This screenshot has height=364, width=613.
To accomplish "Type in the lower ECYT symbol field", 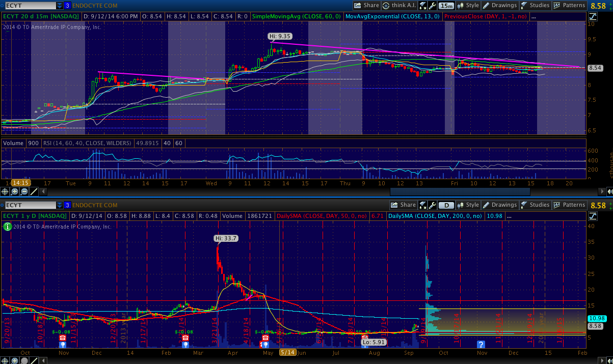I will point(29,205).
